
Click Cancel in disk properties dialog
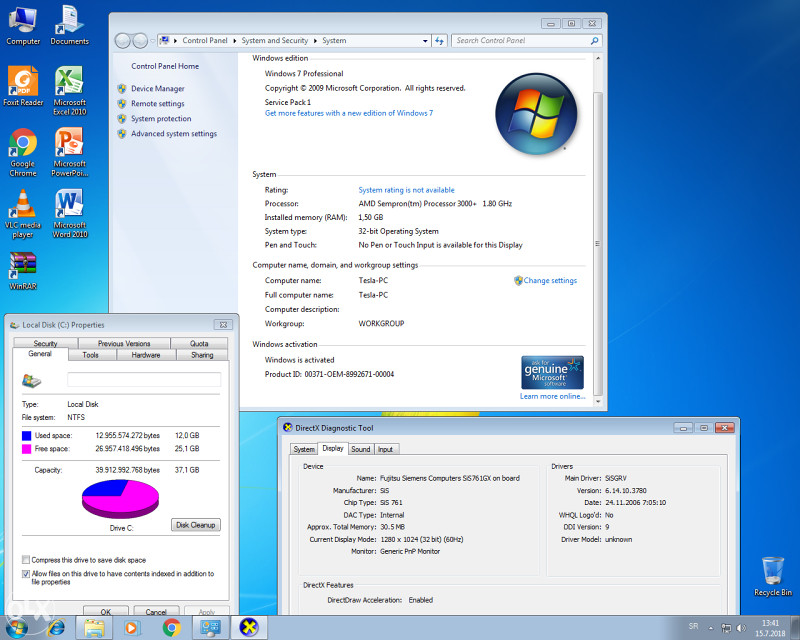pos(156,611)
